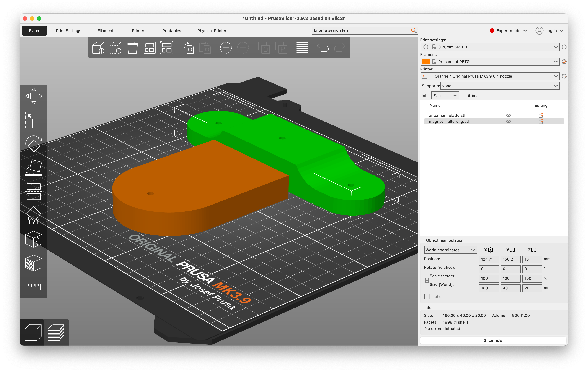Open the World coordinates dropdown
Image resolution: width=588 pixels, height=372 pixels.
click(x=450, y=250)
